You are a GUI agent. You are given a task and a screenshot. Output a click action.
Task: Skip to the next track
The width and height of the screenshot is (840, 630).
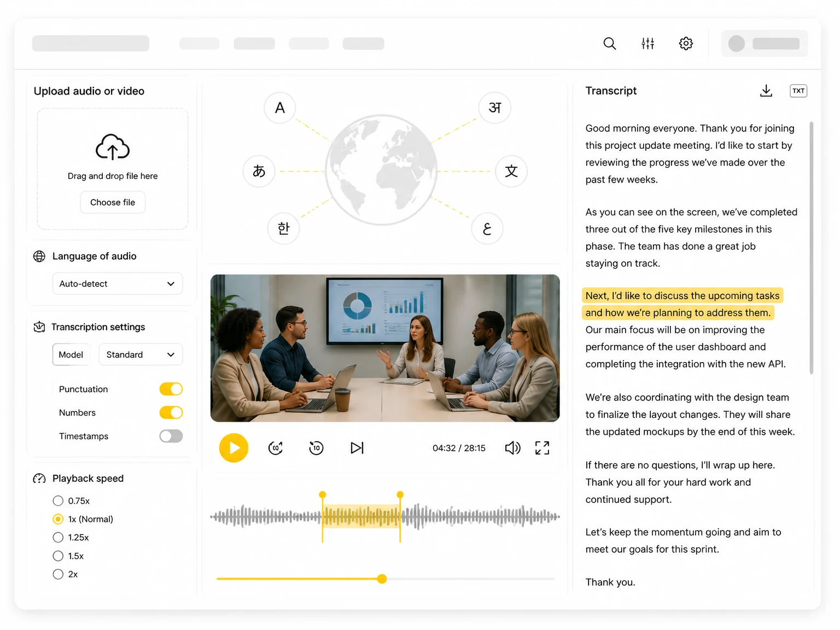357,448
